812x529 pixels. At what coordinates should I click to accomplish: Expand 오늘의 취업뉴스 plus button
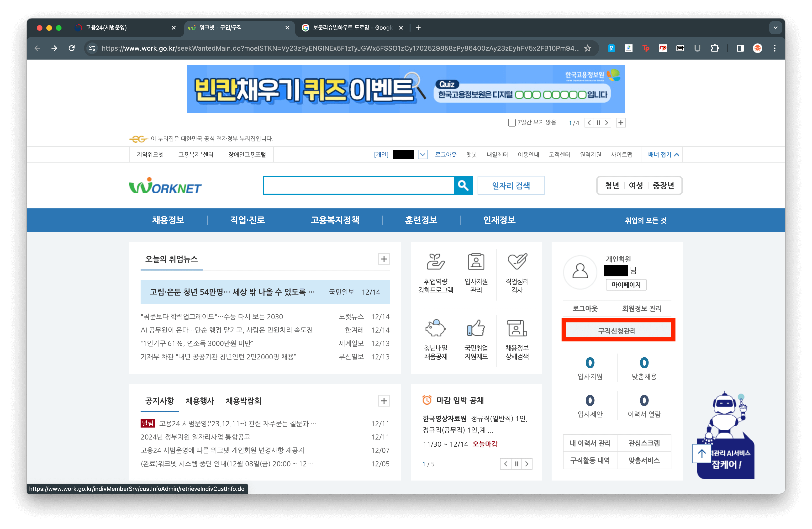(384, 259)
